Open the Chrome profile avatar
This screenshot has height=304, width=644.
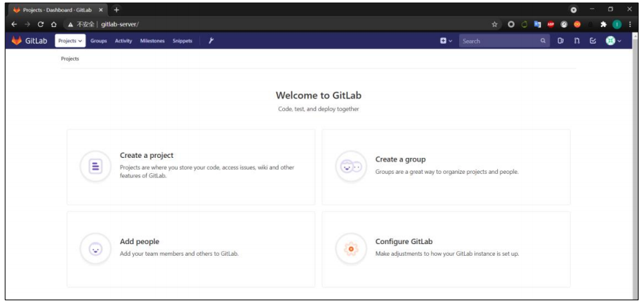pyautogui.click(x=617, y=24)
